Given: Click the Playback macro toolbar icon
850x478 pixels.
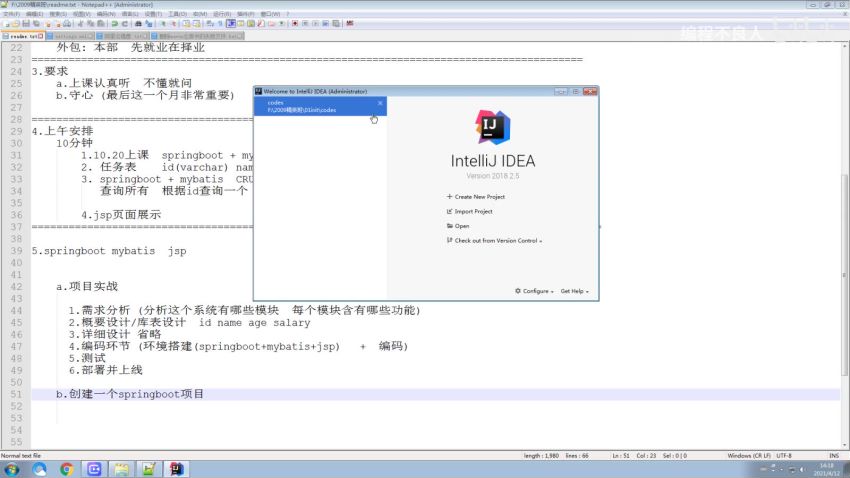Looking at the screenshot, I should [x=315, y=24].
